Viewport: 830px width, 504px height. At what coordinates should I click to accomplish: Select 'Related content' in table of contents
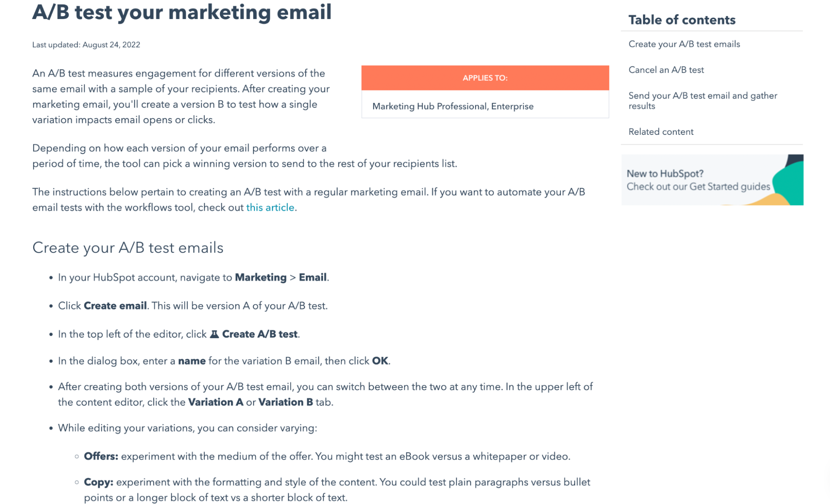(661, 131)
